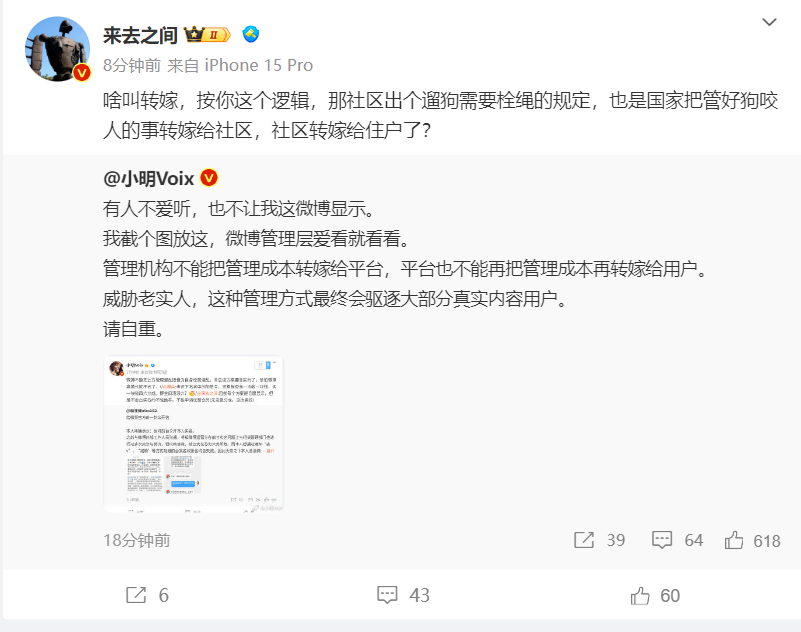This screenshot has width=801, height=632.
Task: Repost the quoted post with 39 shares
Action: click(599, 540)
